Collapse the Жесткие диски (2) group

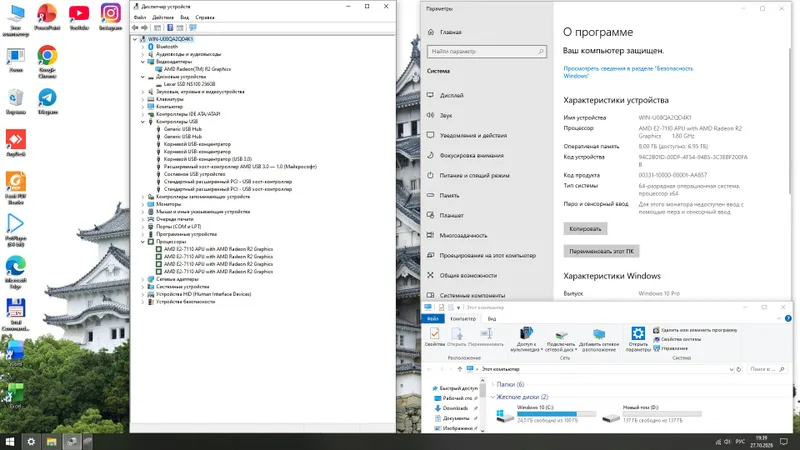pyautogui.click(x=493, y=396)
